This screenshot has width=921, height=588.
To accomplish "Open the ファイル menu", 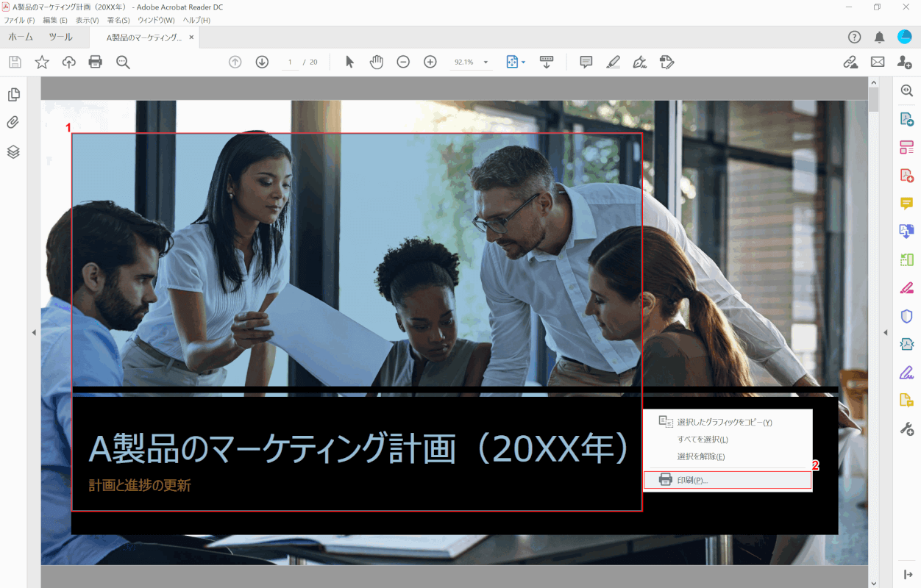I will (x=18, y=20).
